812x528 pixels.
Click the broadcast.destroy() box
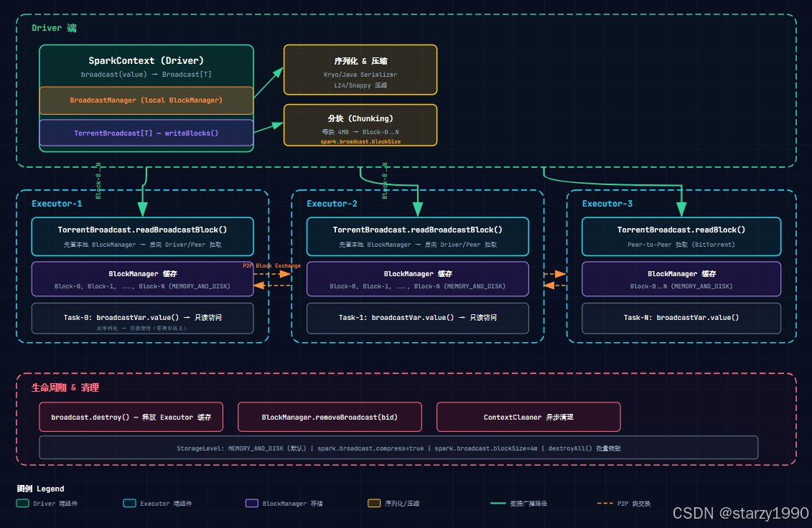click(x=131, y=417)
